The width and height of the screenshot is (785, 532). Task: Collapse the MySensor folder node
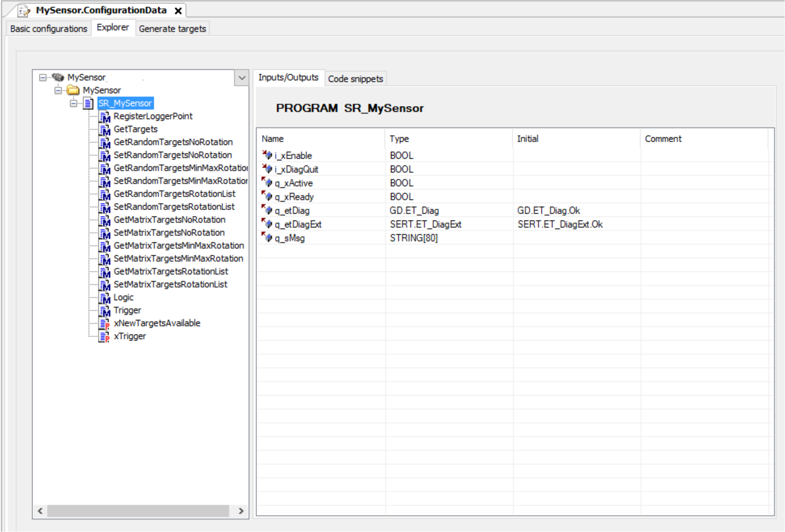58,91
